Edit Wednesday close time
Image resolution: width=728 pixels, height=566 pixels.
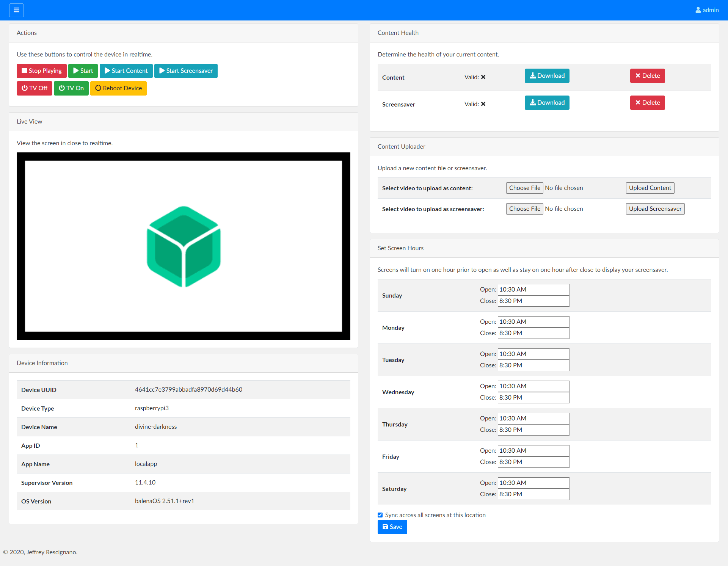[x=534, y=398]
